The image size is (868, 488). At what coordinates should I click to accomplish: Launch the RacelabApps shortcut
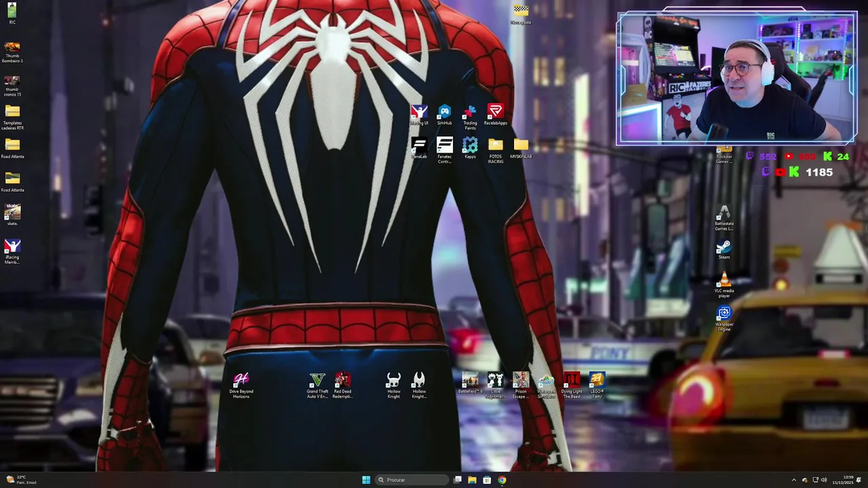coord(496,115)
